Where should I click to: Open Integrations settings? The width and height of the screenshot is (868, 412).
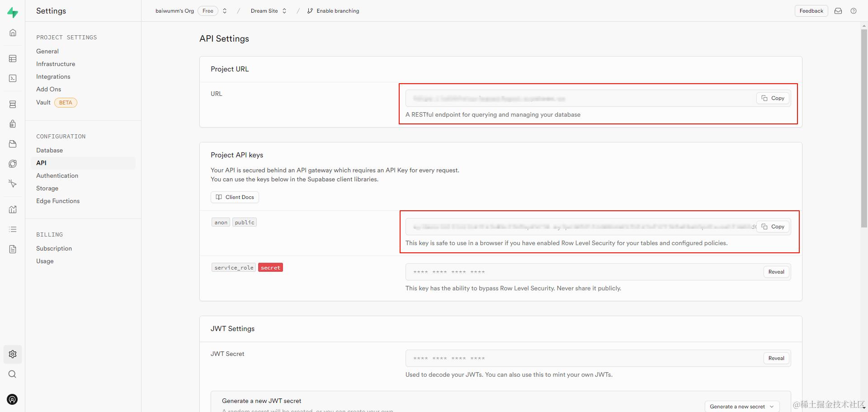53,76
